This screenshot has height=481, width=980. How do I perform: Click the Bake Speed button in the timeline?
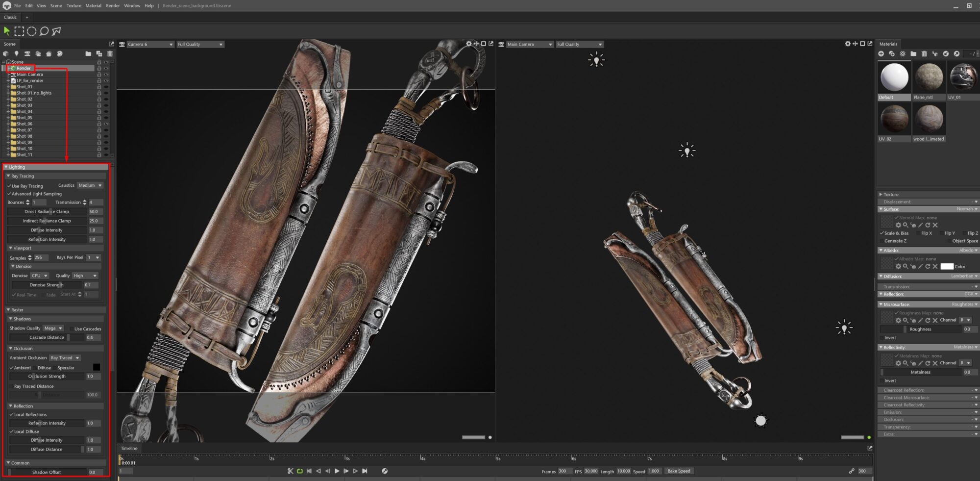point(679,471)
